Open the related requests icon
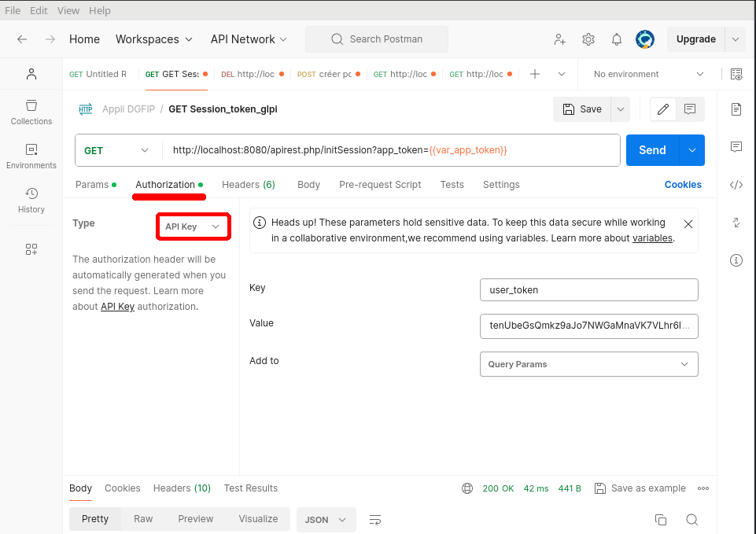 point(736,223)
